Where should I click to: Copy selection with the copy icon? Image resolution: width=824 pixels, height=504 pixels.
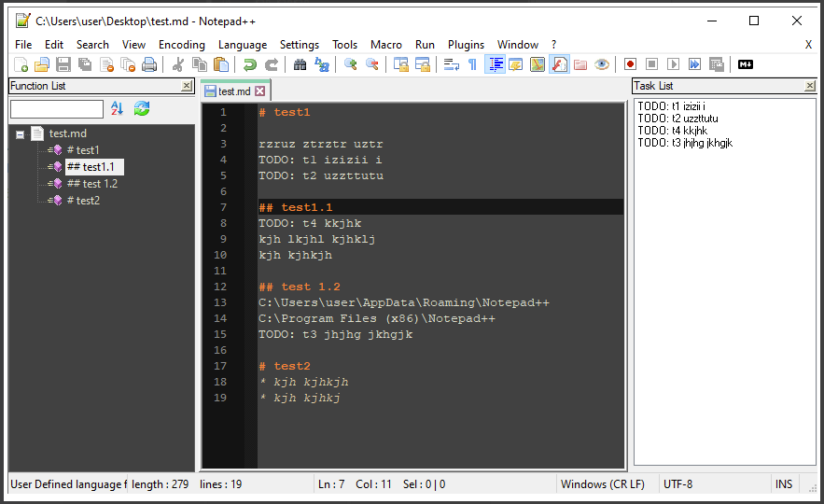200,64
